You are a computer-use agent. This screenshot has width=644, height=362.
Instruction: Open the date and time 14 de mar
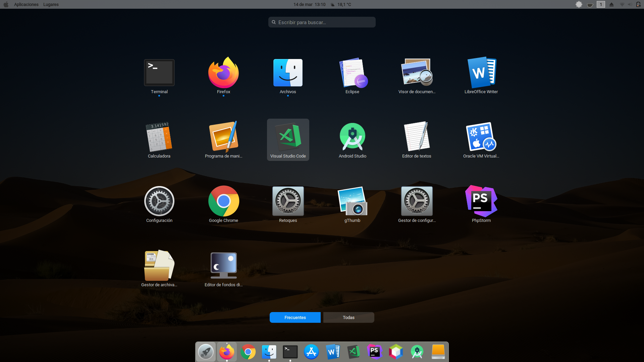[309, 4]
